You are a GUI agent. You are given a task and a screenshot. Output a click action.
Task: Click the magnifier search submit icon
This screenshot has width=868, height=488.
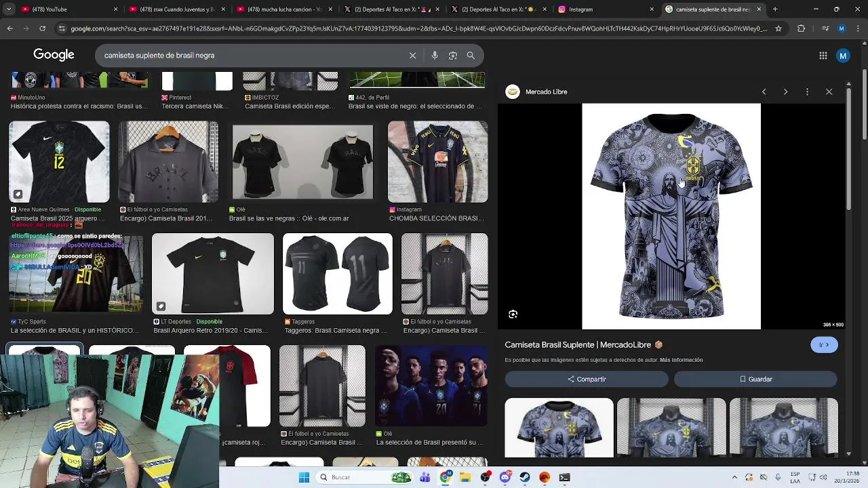[x=471, y=56]
